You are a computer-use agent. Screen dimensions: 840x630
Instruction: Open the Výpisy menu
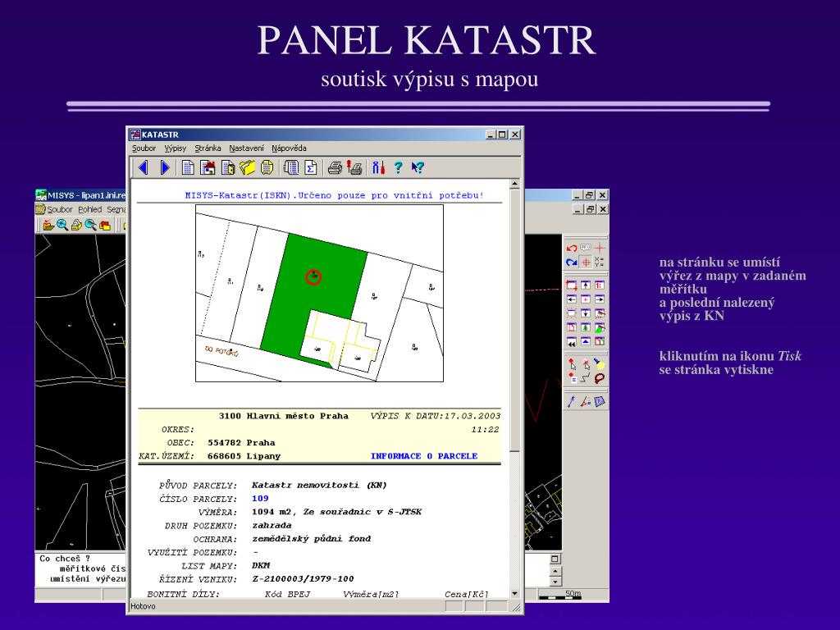[176, 148]
